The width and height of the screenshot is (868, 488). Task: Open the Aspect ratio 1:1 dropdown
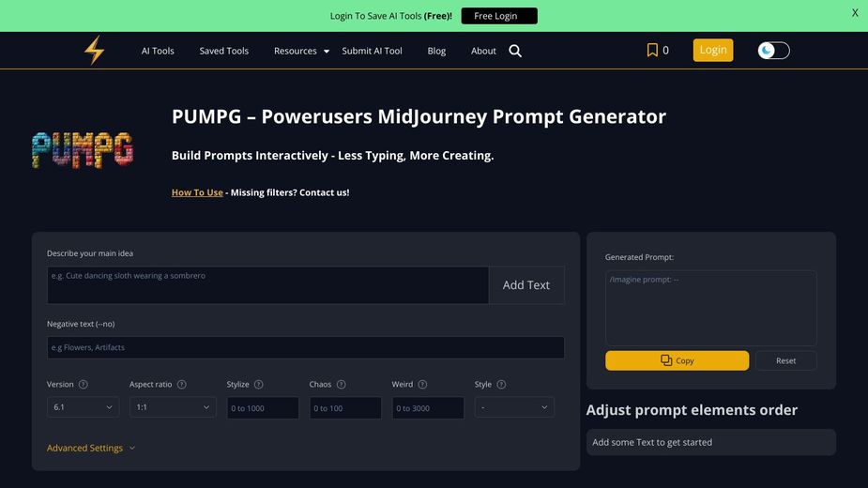pos(173,407)
